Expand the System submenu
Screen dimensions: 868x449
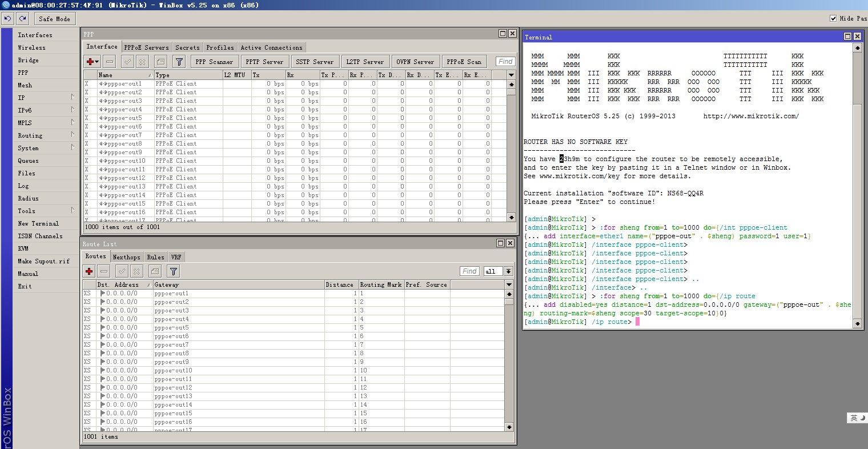(x=73, y=148)
